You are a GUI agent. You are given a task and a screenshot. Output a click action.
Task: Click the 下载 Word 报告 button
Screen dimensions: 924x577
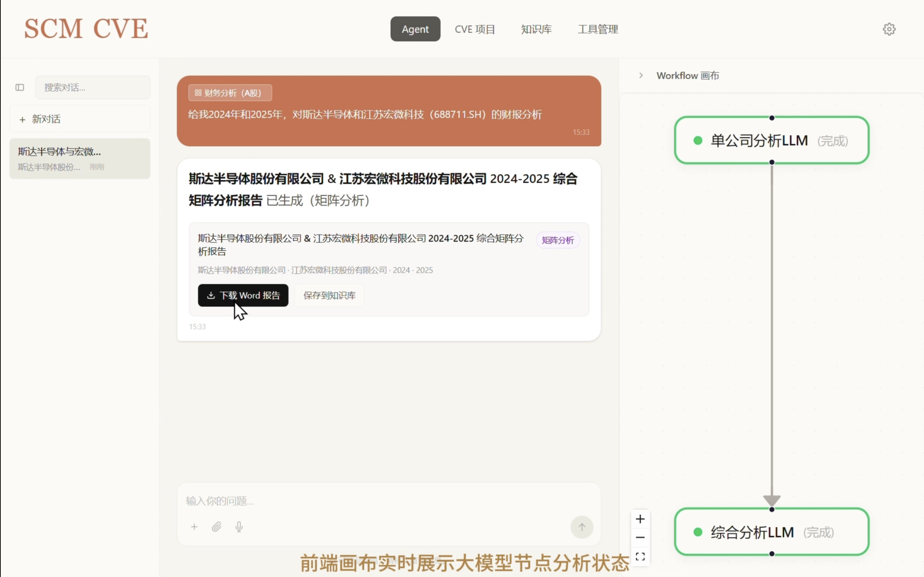coord(243,295)
